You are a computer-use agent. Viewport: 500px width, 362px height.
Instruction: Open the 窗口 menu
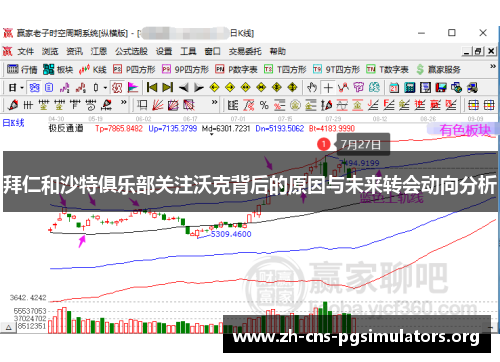coord(213,51)
